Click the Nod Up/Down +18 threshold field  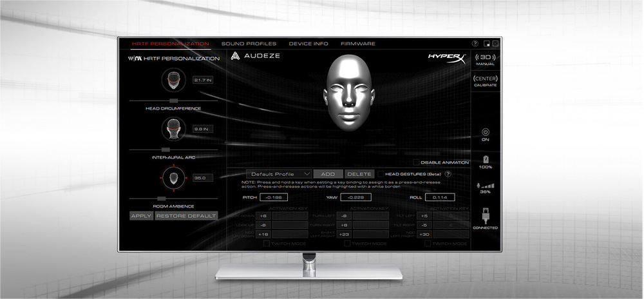(x=263, y=234)
